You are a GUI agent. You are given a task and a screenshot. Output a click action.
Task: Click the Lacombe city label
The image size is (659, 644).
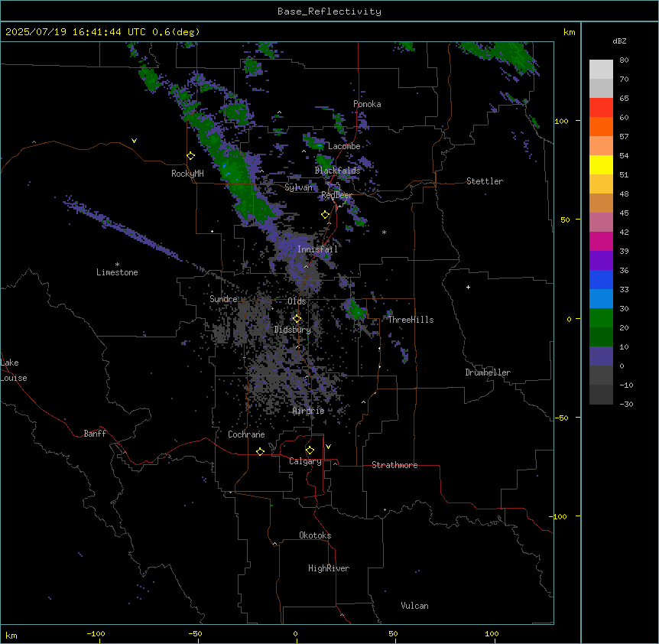[344, 146]
